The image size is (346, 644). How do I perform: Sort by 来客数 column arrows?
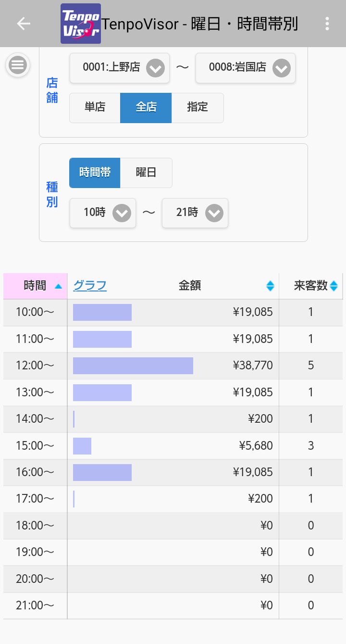(x=334, y=286)
